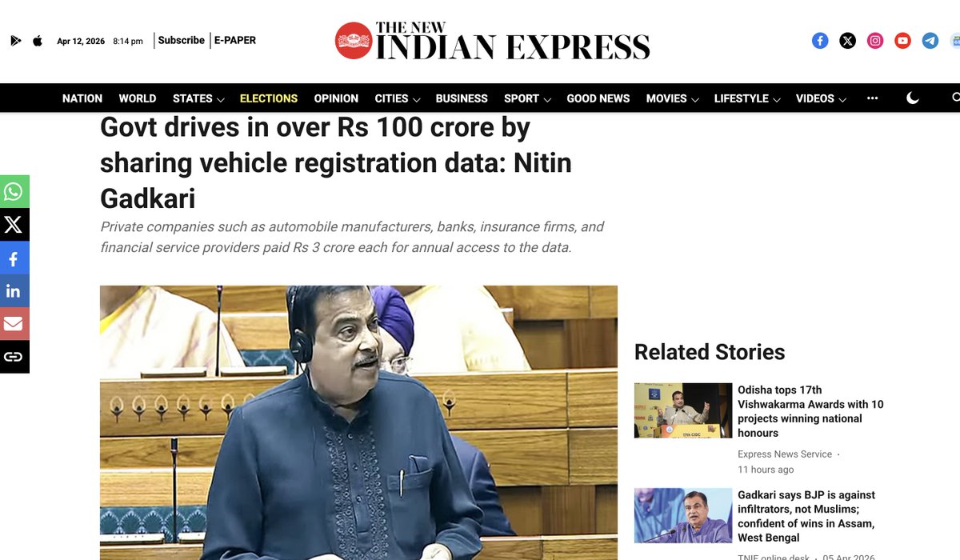This screenshot has width=960, height=560.
Task: Open the GOOD NEWS section
Action: pyautogui.click(x=598, y=98)
